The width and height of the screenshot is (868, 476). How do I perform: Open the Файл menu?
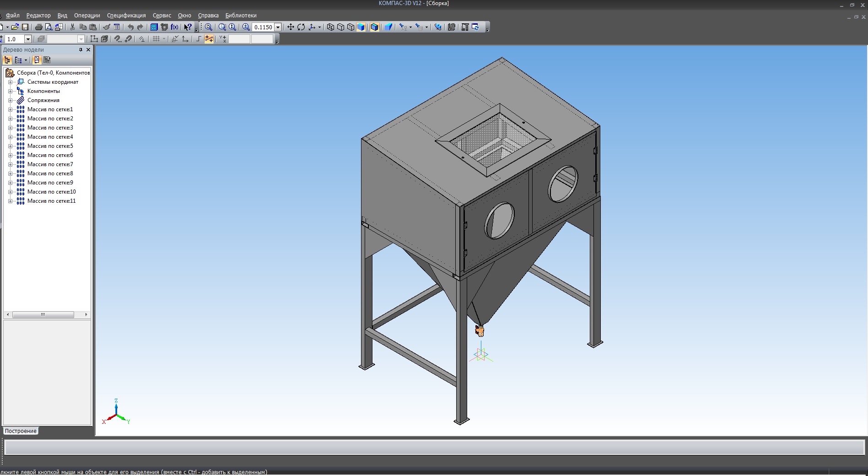pyautogui.click(x=13, y=15)
